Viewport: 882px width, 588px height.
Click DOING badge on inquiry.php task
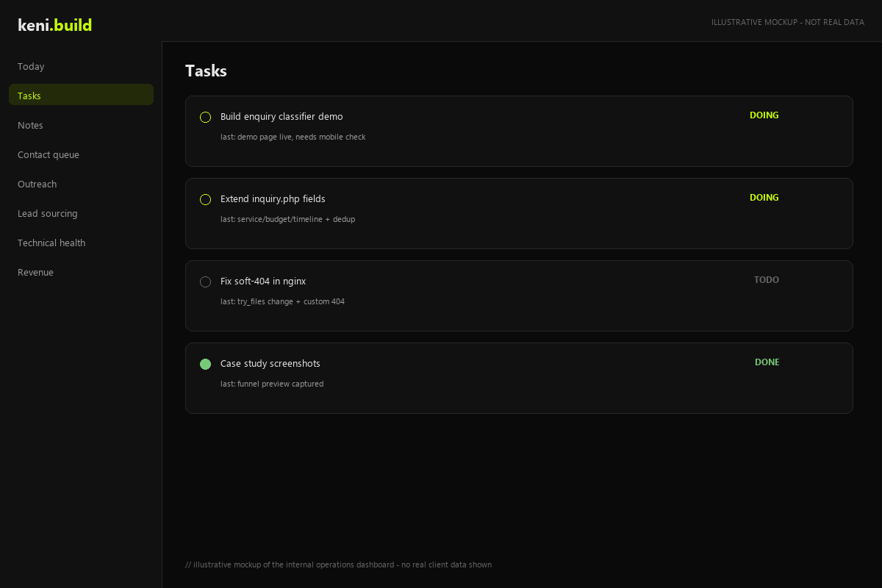point(764,198)
